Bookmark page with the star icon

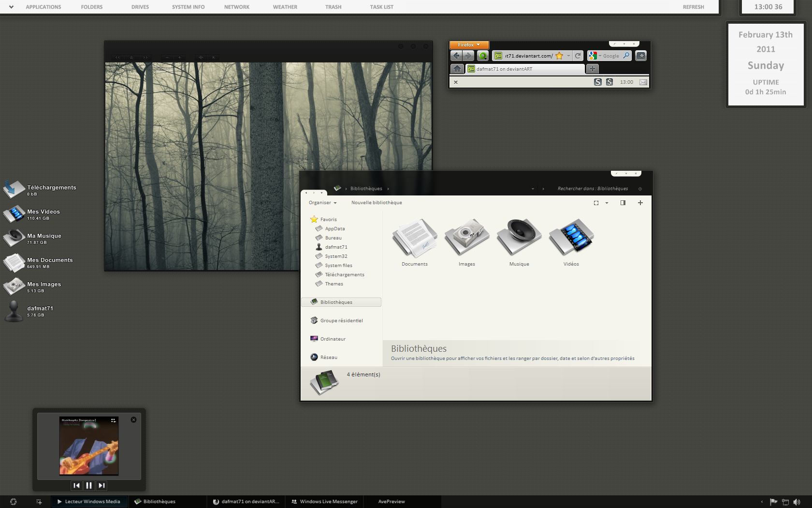pyautogui.click(x=559, y=56)
